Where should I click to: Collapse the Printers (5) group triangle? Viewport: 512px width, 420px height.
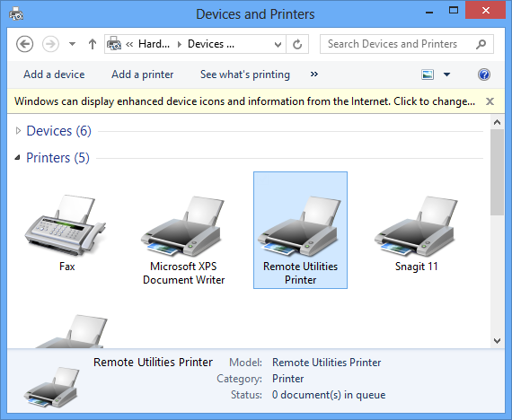click(x=18, y=158)
